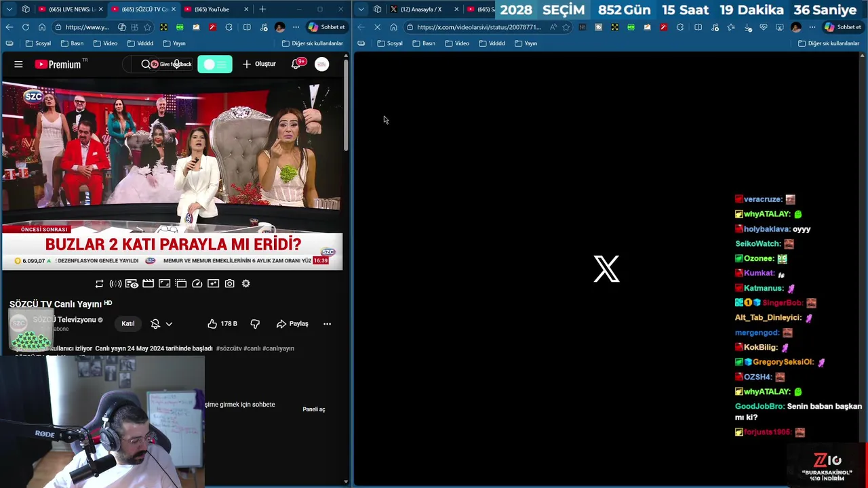This screenshot has height=488, width=868.
Task: Open Copilot Sohbet et in right browser
Action: click(x=843, y=27)
